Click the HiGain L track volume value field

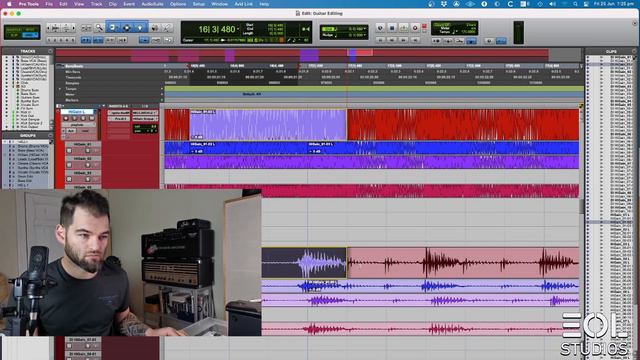(x=145, y=127)
